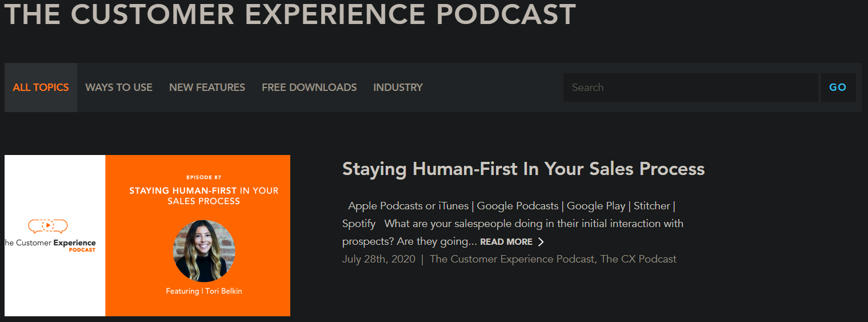The width and height of the screenshot is (868, 322).
Task: Click into the Search input field
Action: (690, 88)
